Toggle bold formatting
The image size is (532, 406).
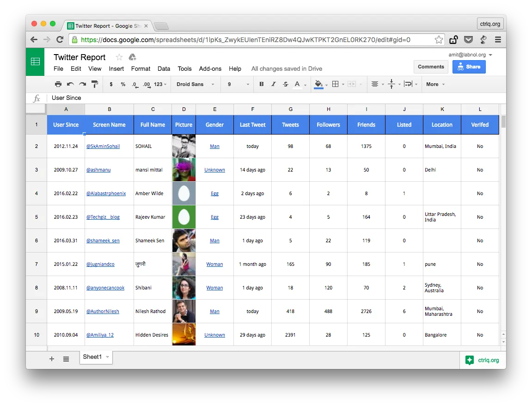point(262,84)
